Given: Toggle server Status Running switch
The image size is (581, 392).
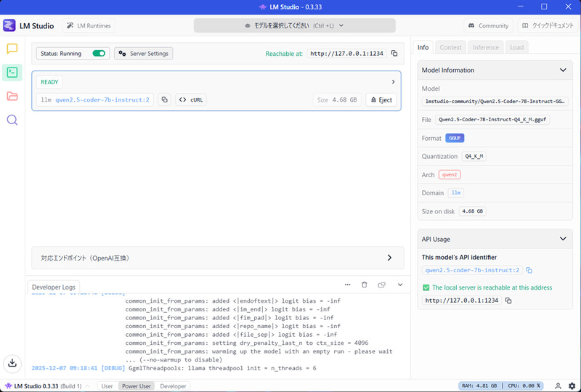Looking at the screenshot, I should tap(99, 53).
